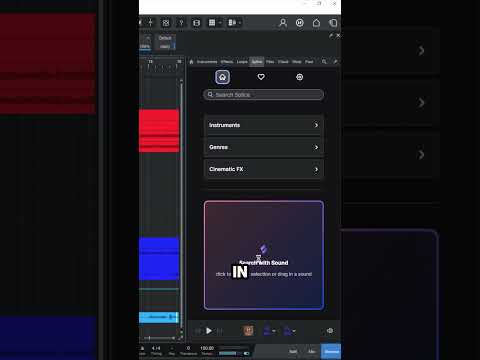Switch to the Files browser tab
Viewport: 480px width, 360px height.
(270, 62)
